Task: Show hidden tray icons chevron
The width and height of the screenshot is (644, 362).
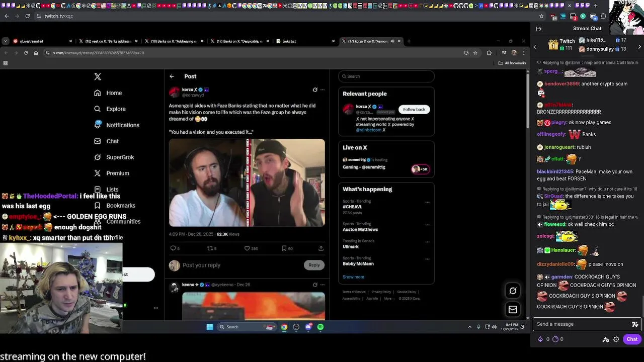Action: (470, 327)
